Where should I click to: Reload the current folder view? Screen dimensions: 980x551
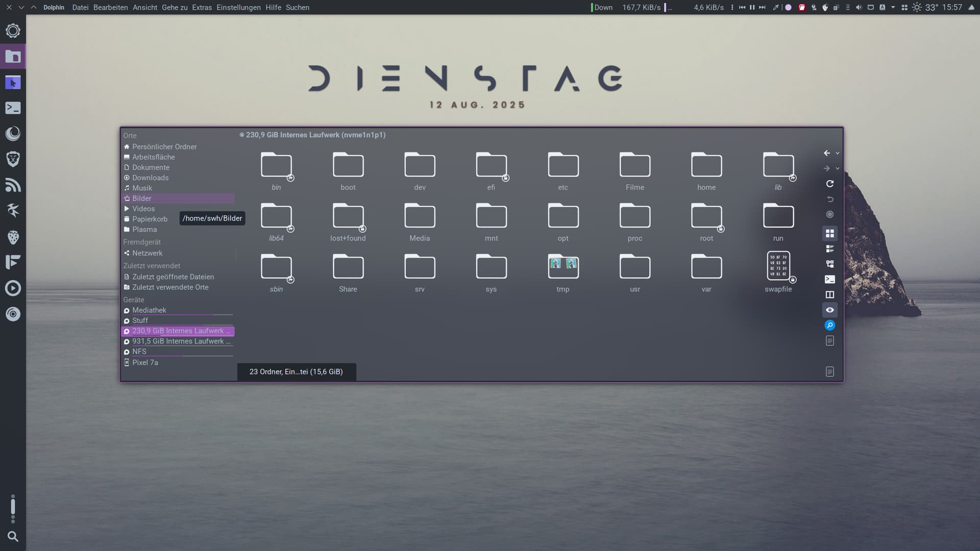(830, 184)
